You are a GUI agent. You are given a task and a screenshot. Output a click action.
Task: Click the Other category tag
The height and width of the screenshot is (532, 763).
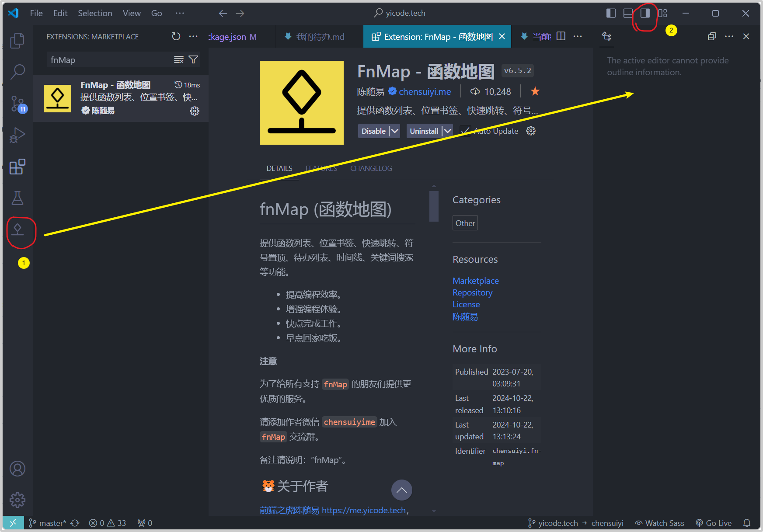[465, 223]
